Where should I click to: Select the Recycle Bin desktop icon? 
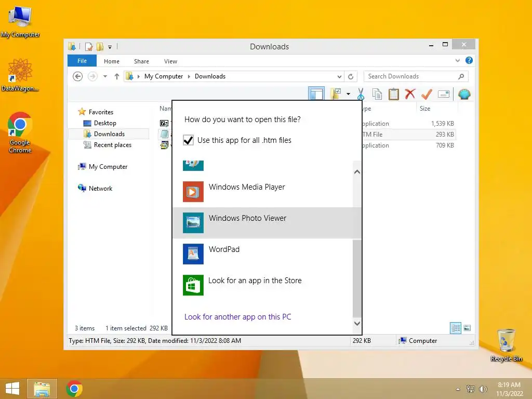coord(506,345)
